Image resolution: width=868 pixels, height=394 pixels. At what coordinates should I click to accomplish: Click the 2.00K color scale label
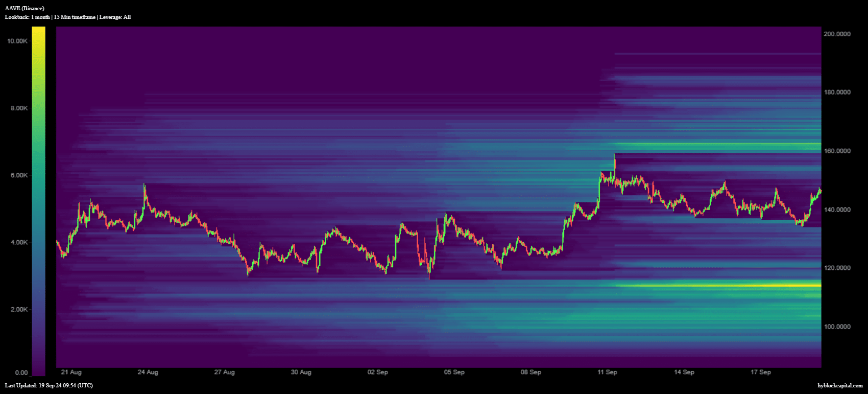pyautogui.click(x=19, y=309)
